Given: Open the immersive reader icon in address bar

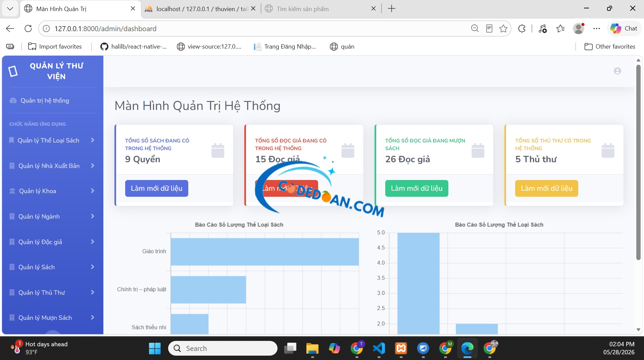Looking at the screenshot, I should 489,28.
